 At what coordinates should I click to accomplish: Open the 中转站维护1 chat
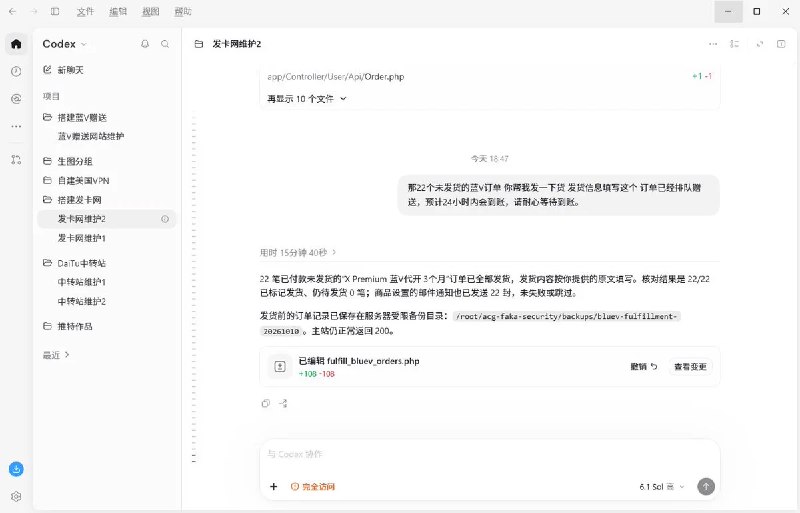click(x=108, y=282)
